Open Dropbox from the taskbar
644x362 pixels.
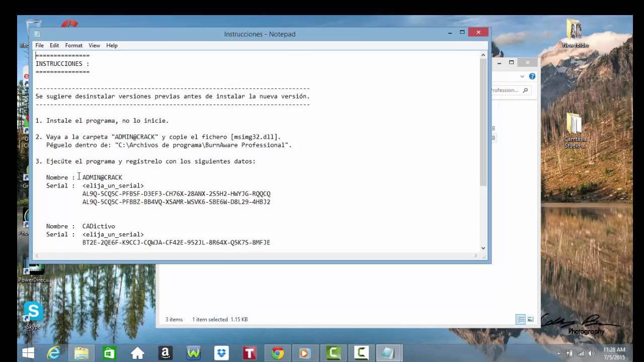point(221,353)
